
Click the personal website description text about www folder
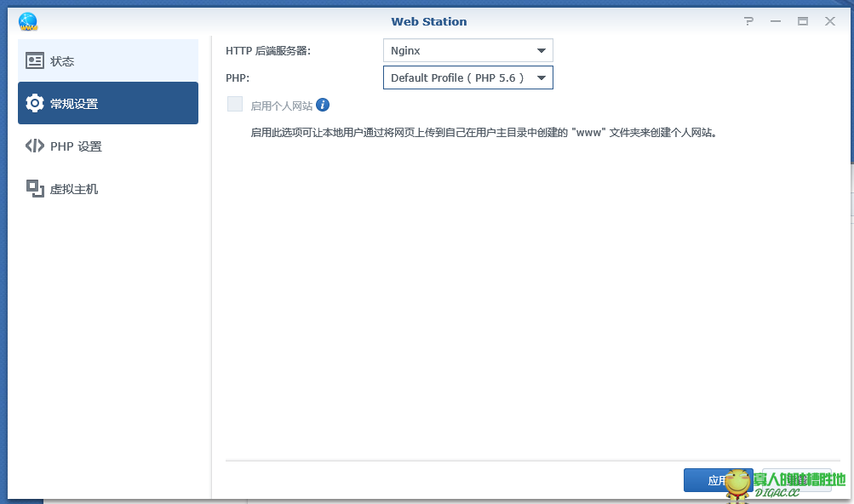click(483, 133)
